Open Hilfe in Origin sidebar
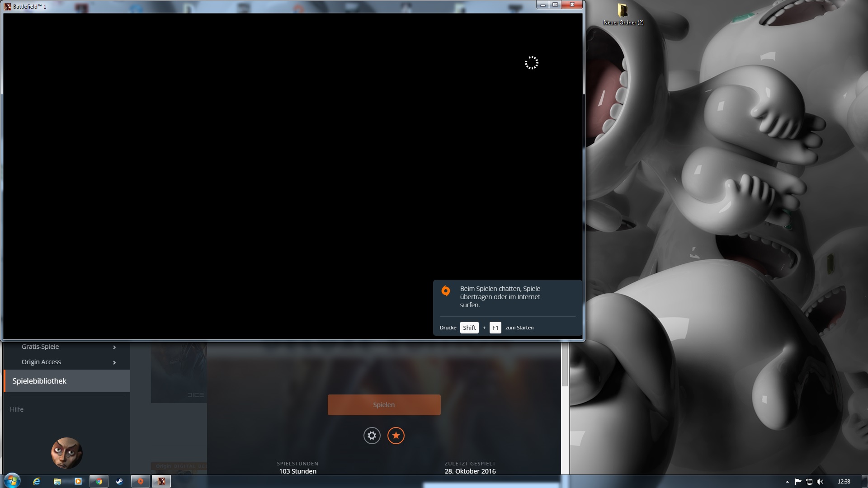Viewport: 868px width, 488px height. [17, 409]
